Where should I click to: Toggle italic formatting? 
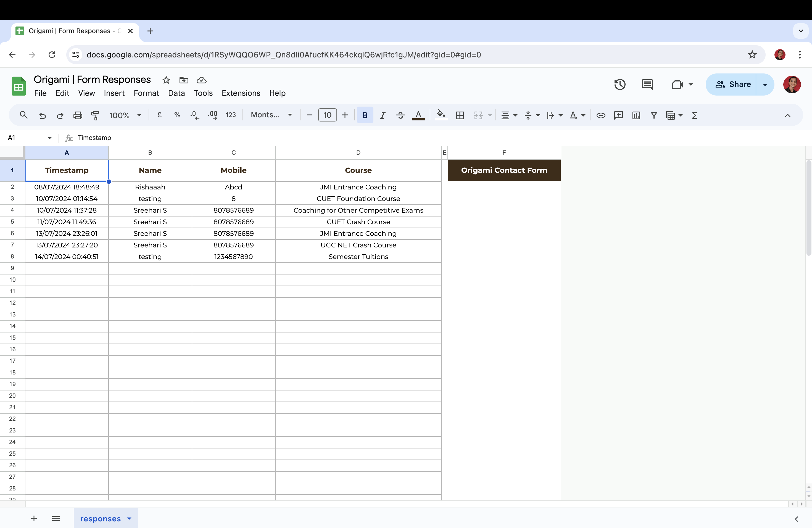pos(383,115)
